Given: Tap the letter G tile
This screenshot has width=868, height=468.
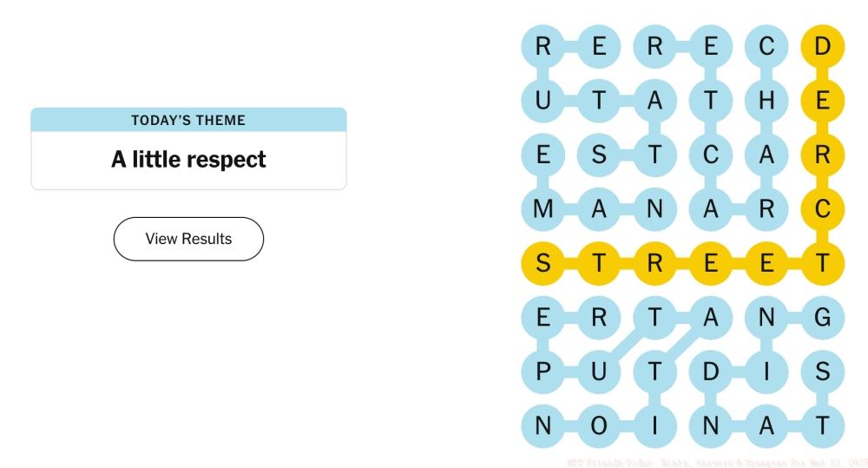Looking at the screenshot, I should pos(823,318).
